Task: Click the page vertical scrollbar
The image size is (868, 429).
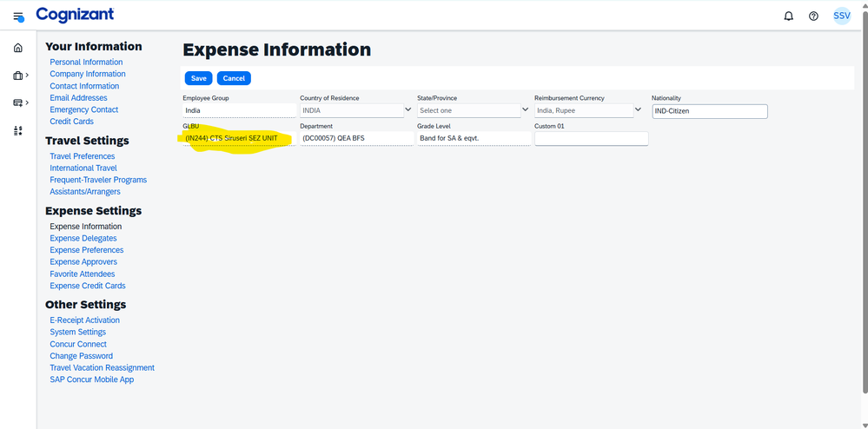Action: [x=865, y=202]
